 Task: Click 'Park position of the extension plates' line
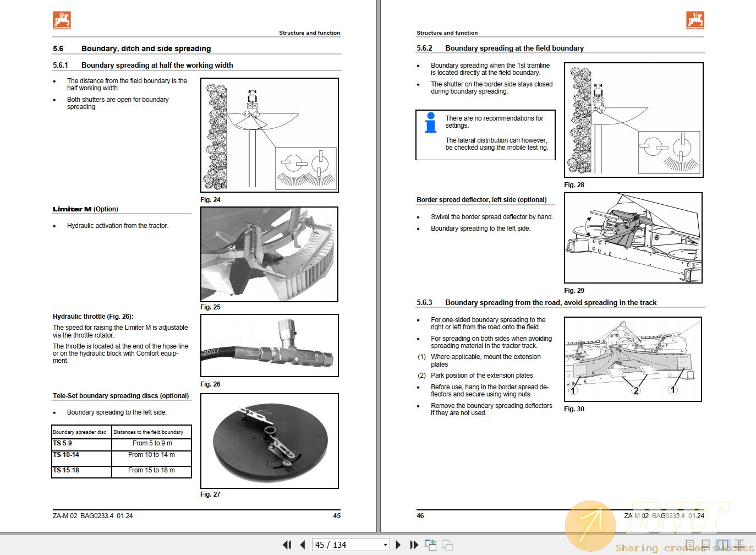(482, 376)
